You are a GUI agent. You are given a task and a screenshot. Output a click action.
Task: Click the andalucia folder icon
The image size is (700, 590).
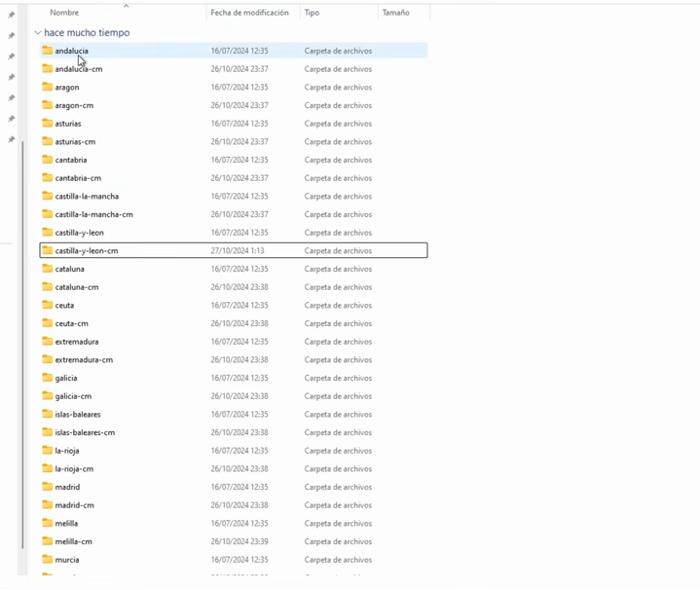48,51
